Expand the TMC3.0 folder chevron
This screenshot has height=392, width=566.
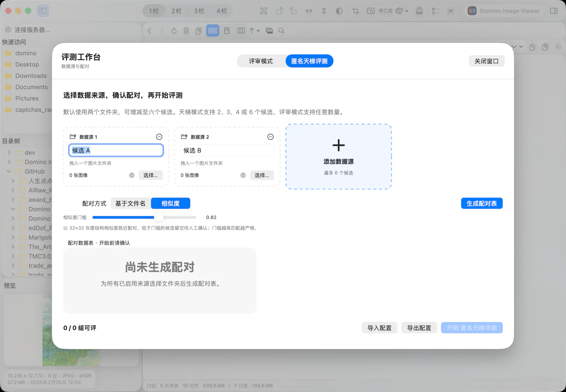tap(13, 256)
